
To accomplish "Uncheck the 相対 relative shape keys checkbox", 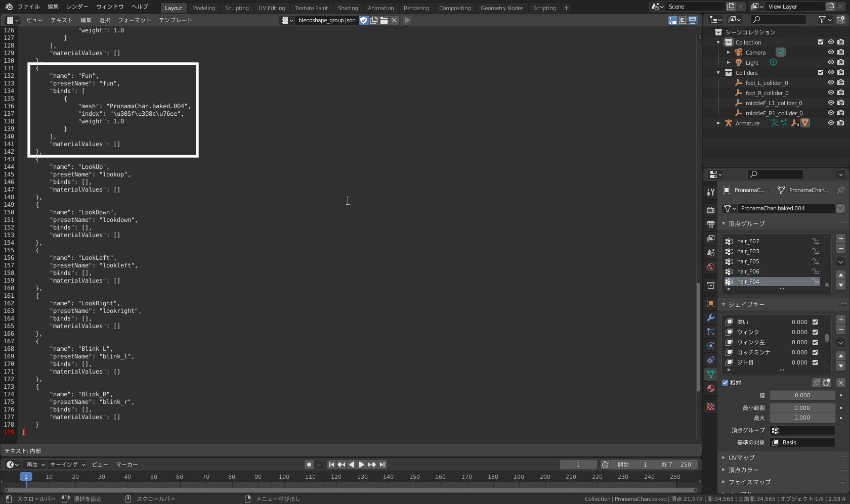I will tap(725, 383).
